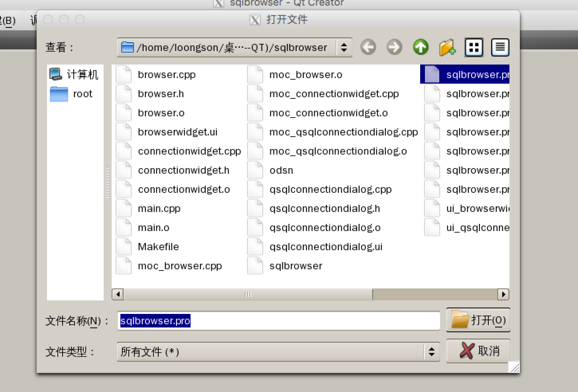578x392 pixels.
Task: Select file qsqlconnectiondialog.ui
Action: pos(326,247)
